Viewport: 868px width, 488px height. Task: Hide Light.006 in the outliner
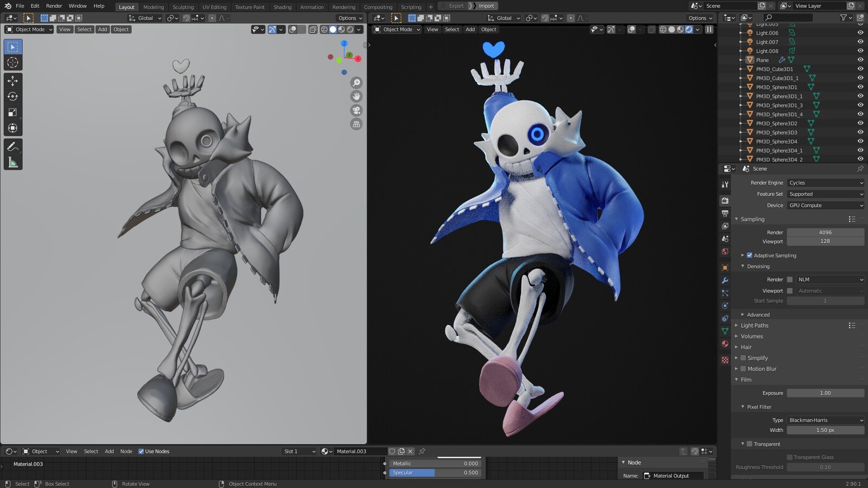click(860, 33)
